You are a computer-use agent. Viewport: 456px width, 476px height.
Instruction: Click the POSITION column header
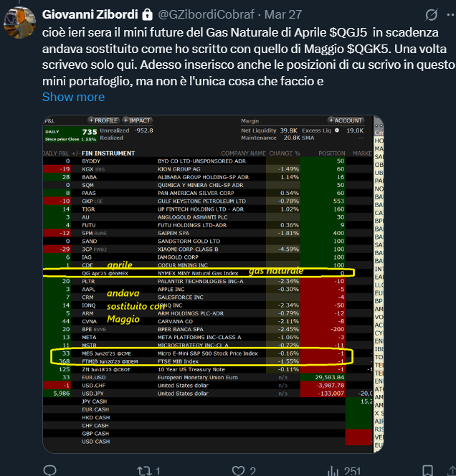331,153
